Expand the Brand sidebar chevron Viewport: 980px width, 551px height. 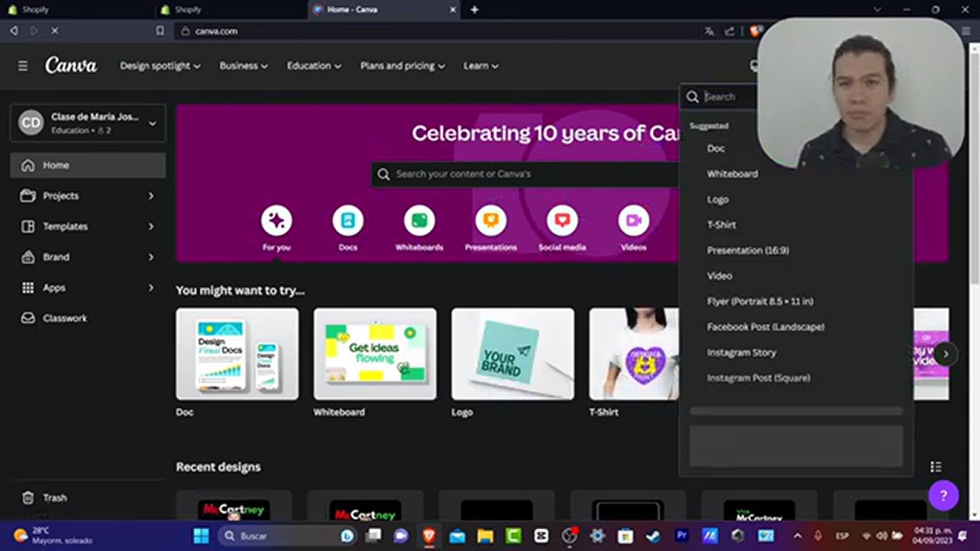pyautogui.click(x=151, y=257)
